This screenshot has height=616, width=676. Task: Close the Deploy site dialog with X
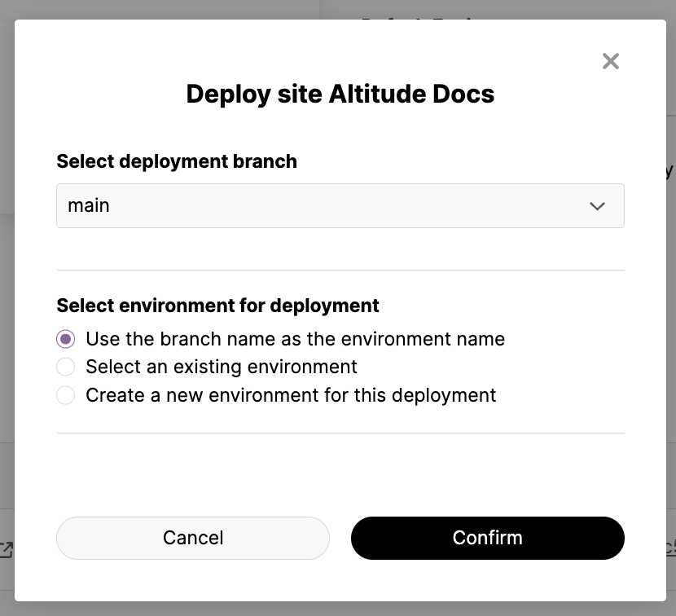tap(611, 61)
